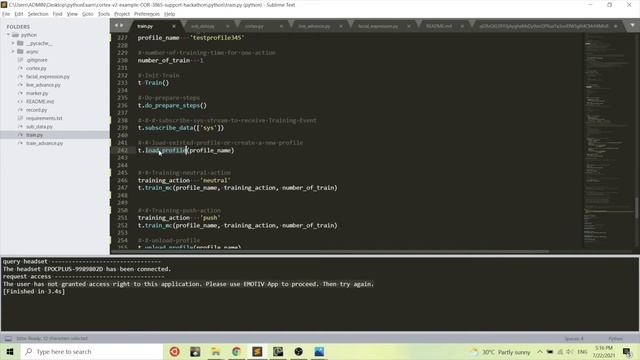Image resolution: width=640 pixels, height=360 pixels.
Task: Change the Python syntax in status bar
Action: pyautogui.click(x=616, y=339)
